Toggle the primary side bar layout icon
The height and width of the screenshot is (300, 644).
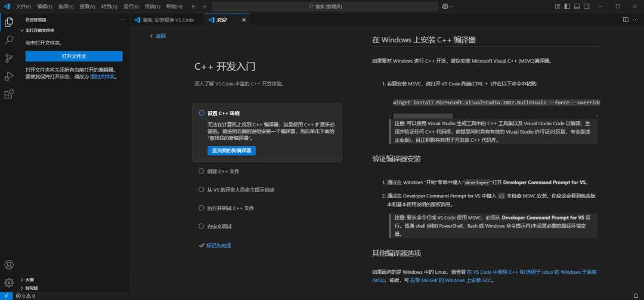[567, 7]
